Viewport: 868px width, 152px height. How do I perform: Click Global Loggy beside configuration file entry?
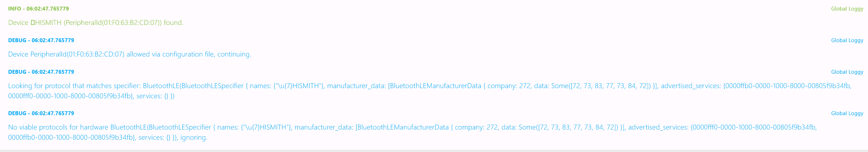click(x=847, y=40)
